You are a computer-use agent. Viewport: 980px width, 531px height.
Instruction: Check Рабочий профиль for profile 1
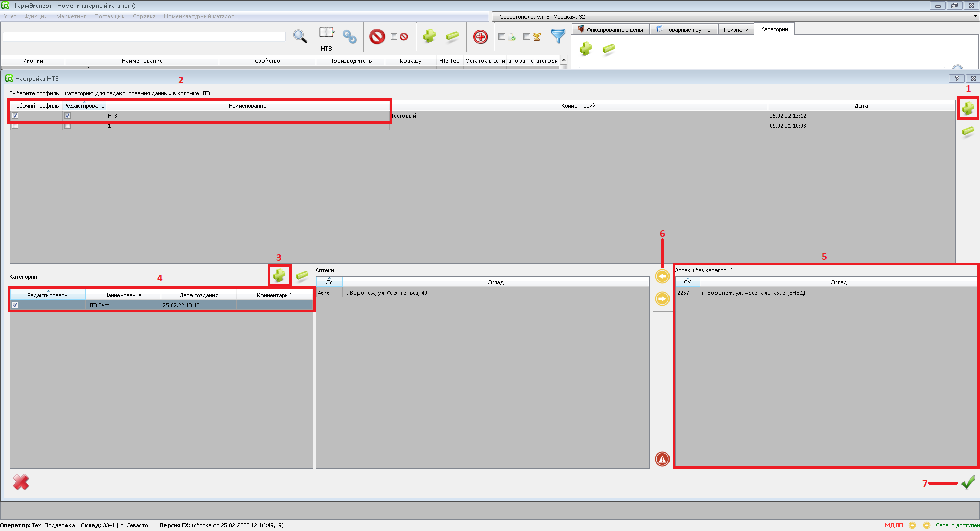(15, 126)
